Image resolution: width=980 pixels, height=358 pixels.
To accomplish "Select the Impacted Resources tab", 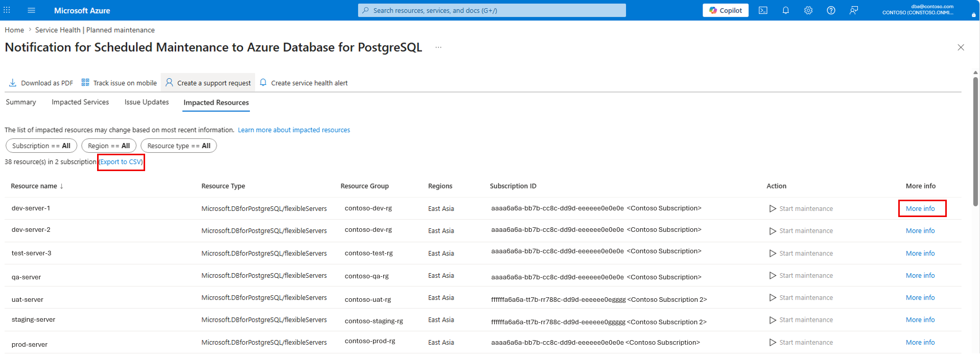I will tap(216, 103).
